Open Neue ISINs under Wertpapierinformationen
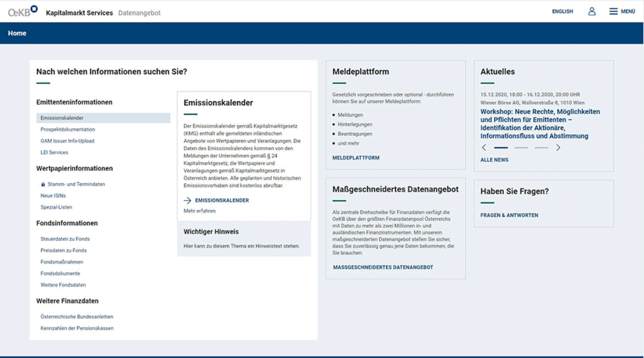Screen dimensions: 644x358 [52, 195]
